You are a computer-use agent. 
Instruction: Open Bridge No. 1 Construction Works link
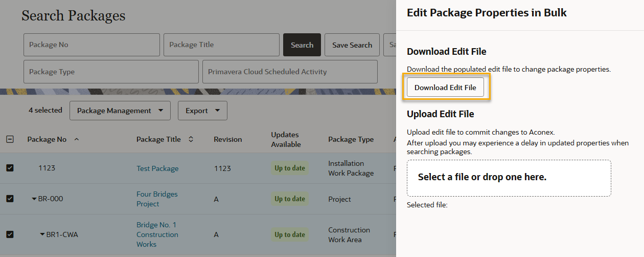click(157, 234)
